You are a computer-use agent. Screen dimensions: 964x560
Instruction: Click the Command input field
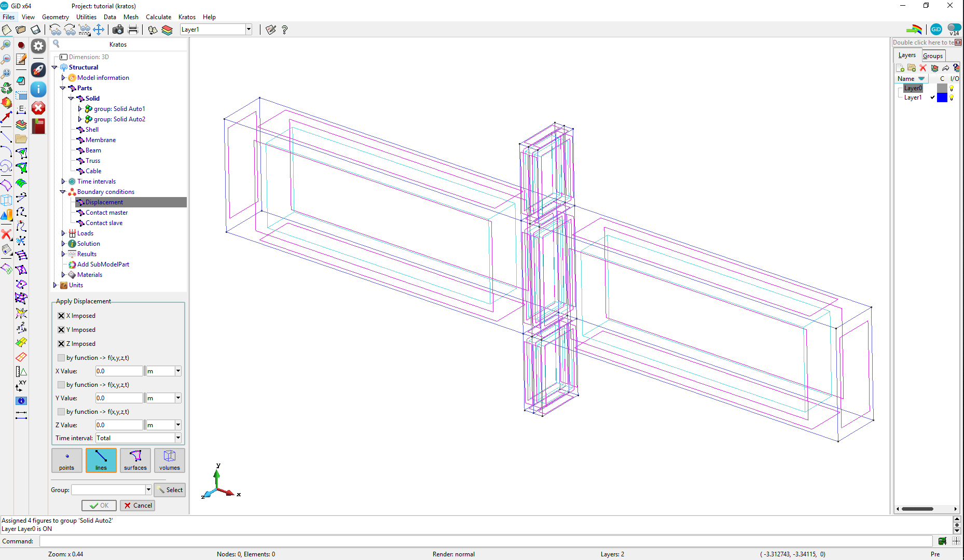[486, 541]
